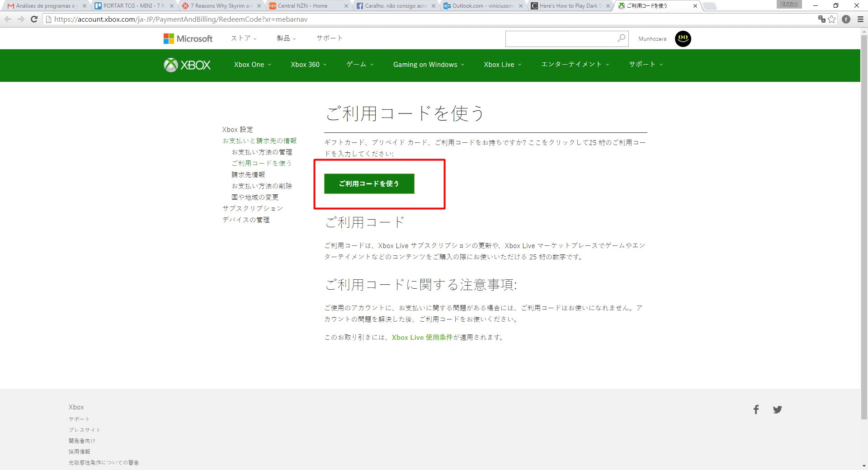Expand the 製品 dropdown in Microsoft header
Viewport: 868px width, 470px height.
(286, 38)
